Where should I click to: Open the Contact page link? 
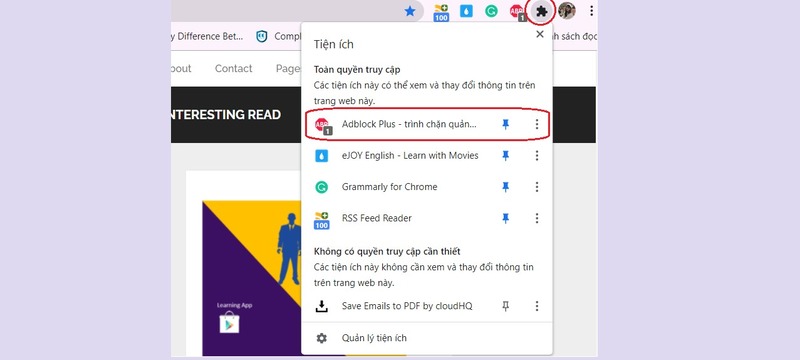click(x=233, y=68)
